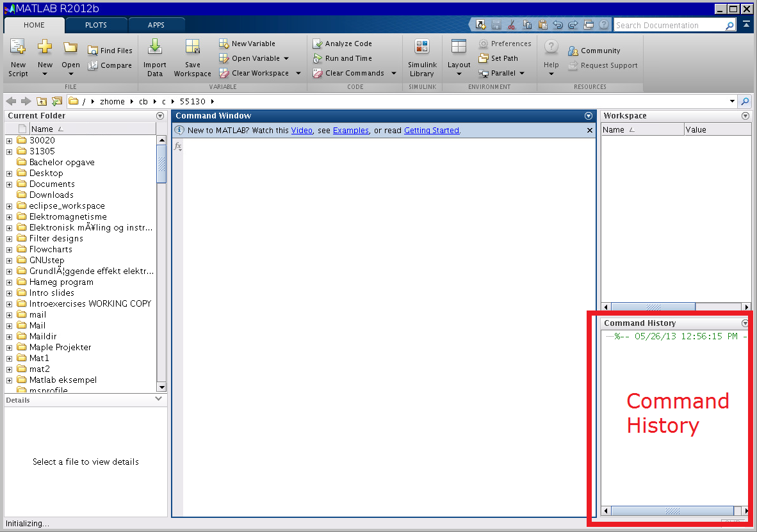Switch to the PLOTS tab
Screen dimensions: 757x532
pyautogui.click(x=96, y=25)
